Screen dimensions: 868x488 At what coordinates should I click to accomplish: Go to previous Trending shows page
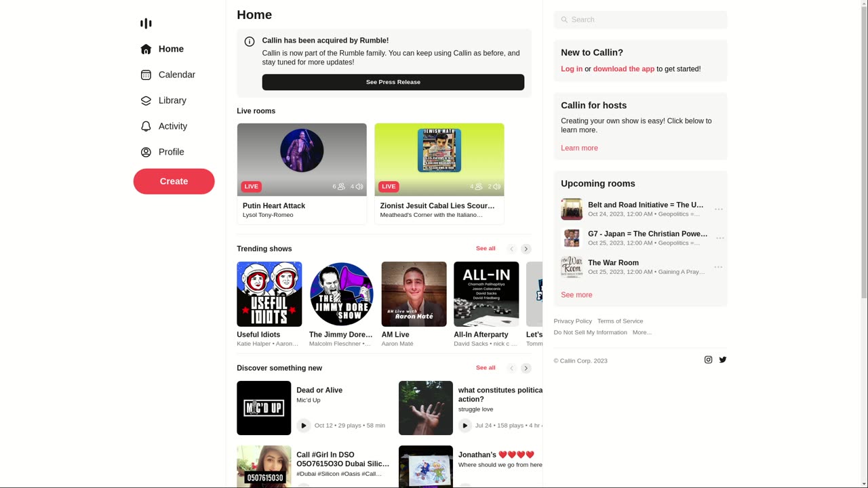512,249
